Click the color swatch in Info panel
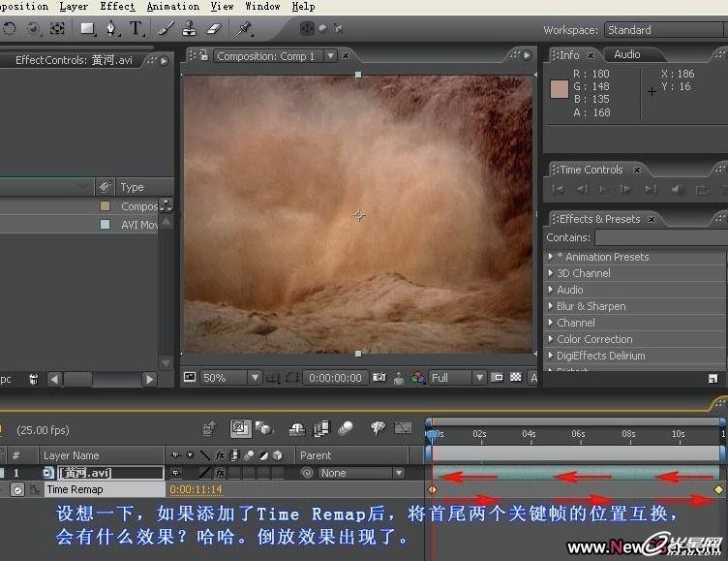The height and width of the screenshot is (561, 728). (560, 89)
